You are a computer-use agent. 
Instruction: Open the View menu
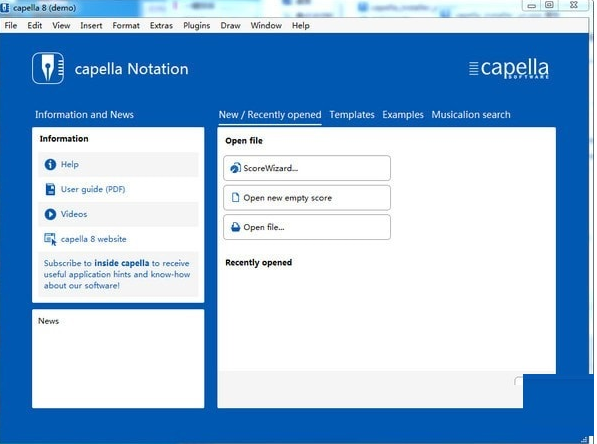61,26
